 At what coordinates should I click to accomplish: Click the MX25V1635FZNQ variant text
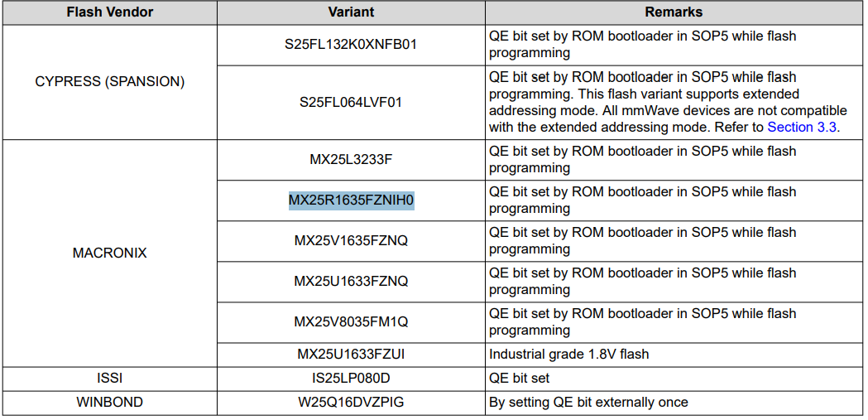point(351,241)
